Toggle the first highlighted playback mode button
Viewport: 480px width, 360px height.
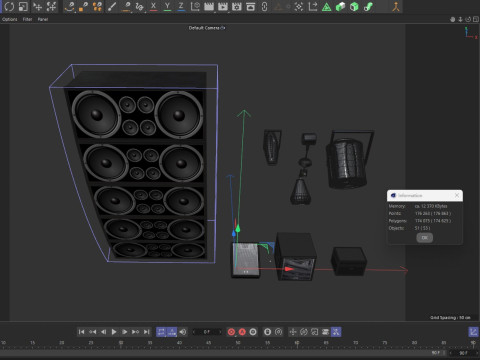[x=161, y=332]
